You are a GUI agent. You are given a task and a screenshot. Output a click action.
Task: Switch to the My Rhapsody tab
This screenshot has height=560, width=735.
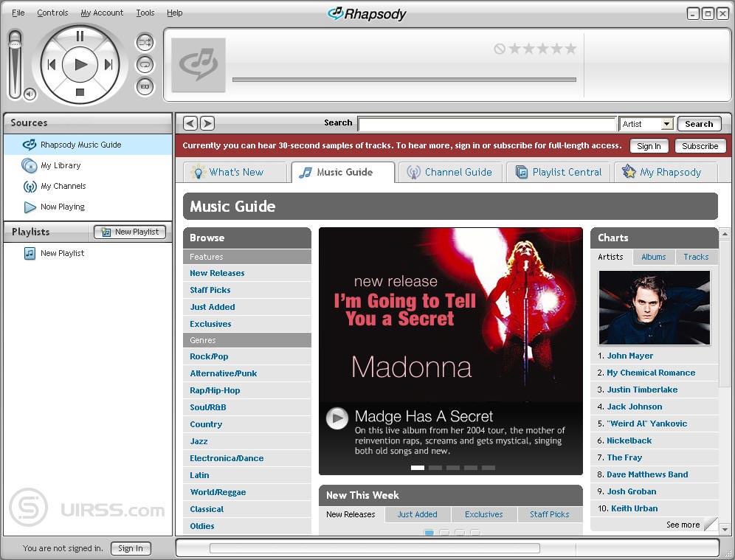pos(666,173)
